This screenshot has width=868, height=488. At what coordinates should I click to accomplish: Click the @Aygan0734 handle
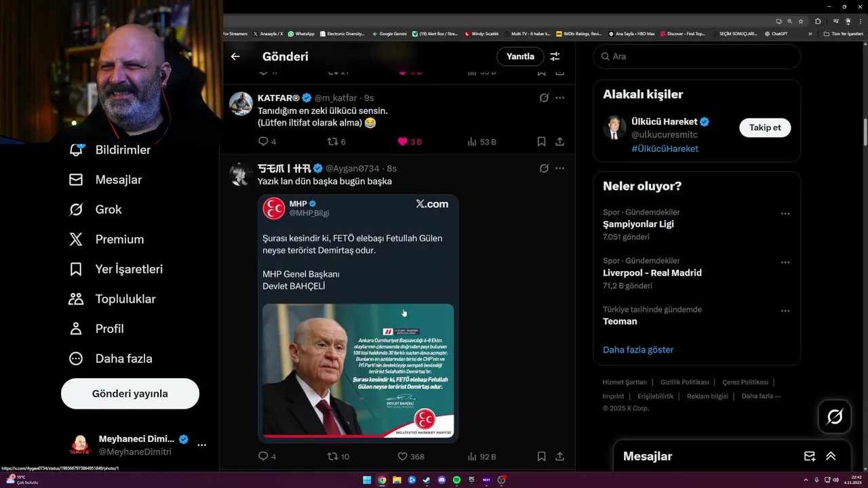click(353, 168)
